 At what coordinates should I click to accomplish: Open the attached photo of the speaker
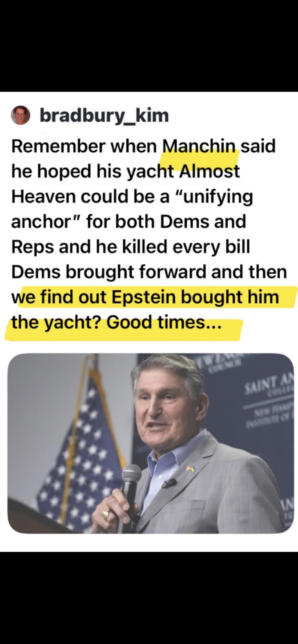(151, 443)
